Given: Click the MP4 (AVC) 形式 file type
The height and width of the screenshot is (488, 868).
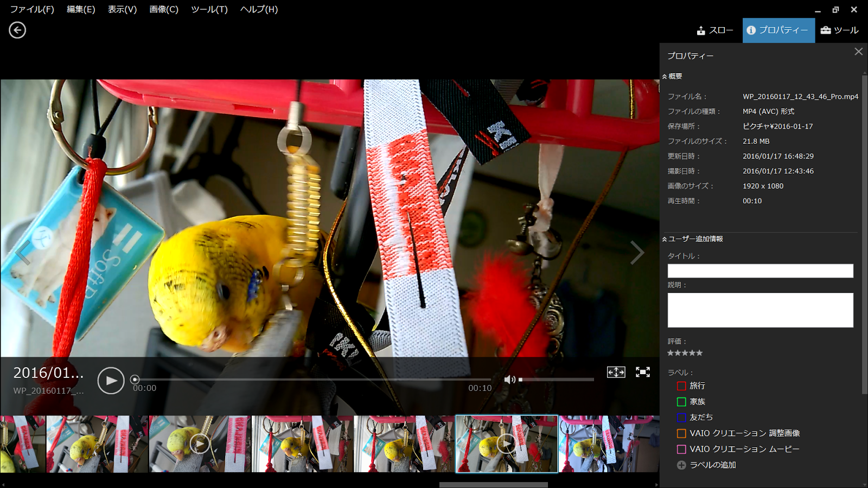Looking at the screenshot, I should 768,111.
